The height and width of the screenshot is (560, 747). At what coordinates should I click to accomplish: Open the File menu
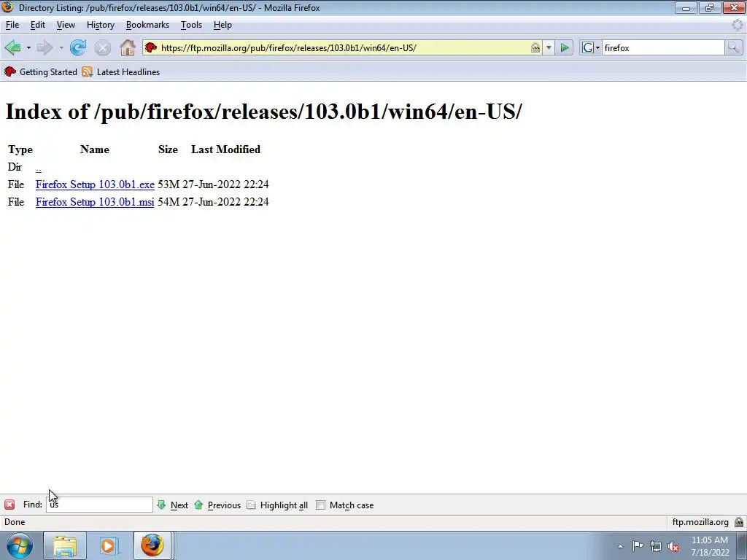point(12,25)
